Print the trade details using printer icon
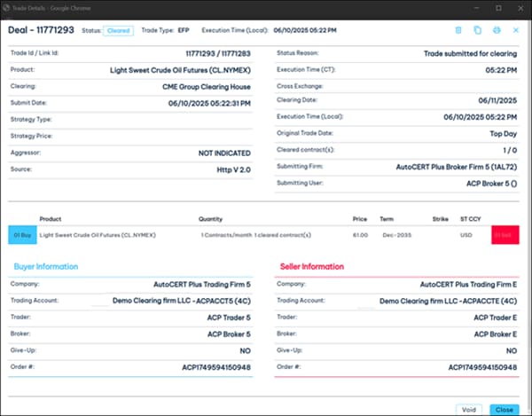 [x=497, y=30]
